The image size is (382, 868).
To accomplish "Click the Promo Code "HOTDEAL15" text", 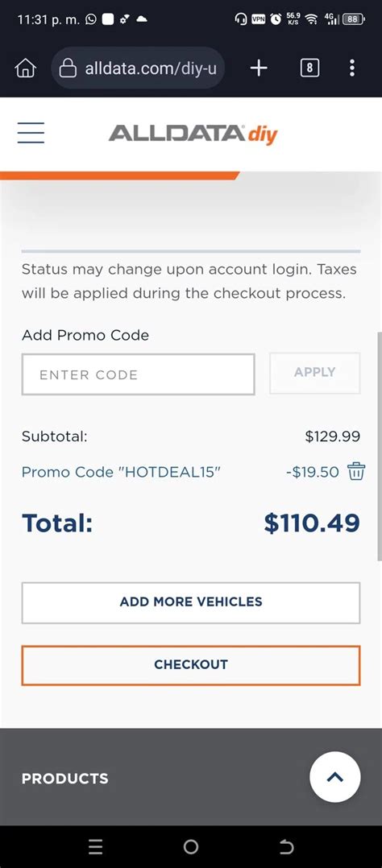I will [122, 472].
